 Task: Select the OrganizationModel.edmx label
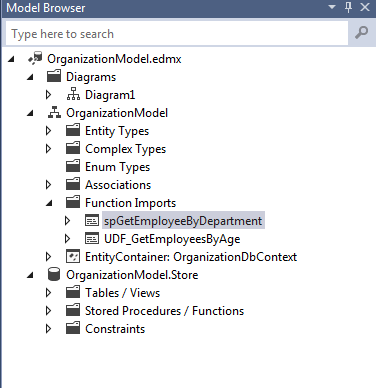(x=114, y=59)
